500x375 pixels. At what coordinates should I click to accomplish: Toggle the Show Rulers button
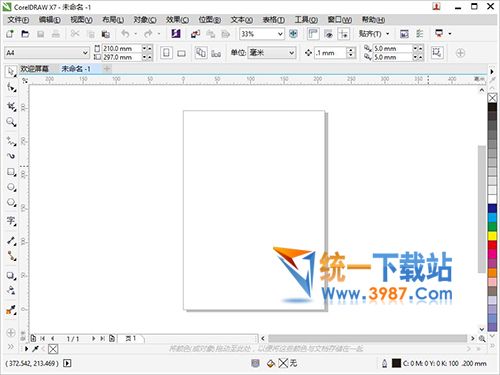point(313,34)
